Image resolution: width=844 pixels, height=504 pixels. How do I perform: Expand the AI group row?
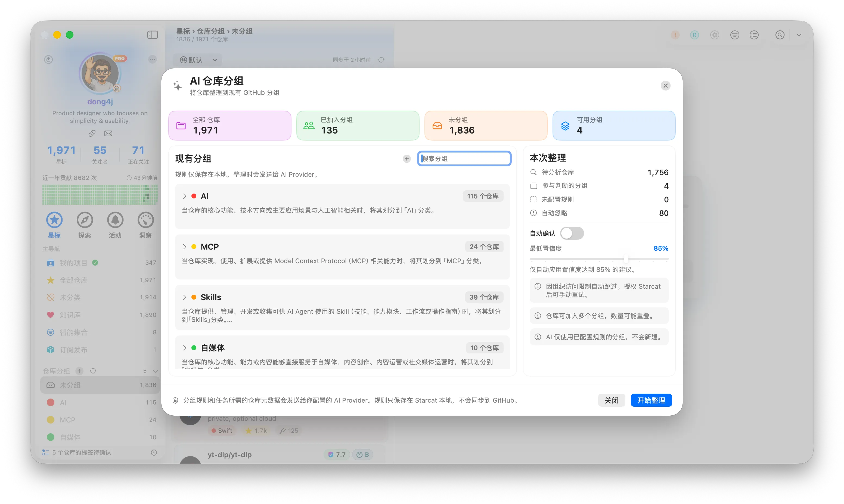coord(184,196)
